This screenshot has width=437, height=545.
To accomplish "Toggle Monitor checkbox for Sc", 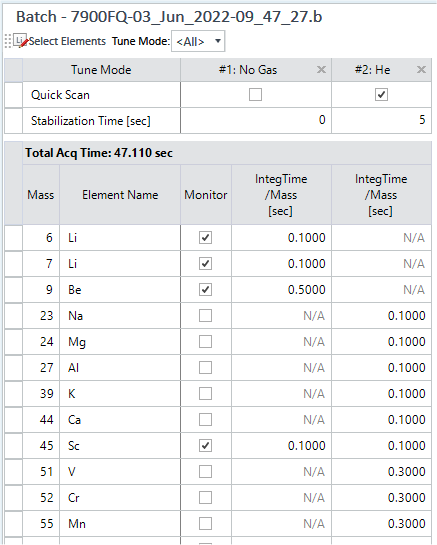I will 205,446.
